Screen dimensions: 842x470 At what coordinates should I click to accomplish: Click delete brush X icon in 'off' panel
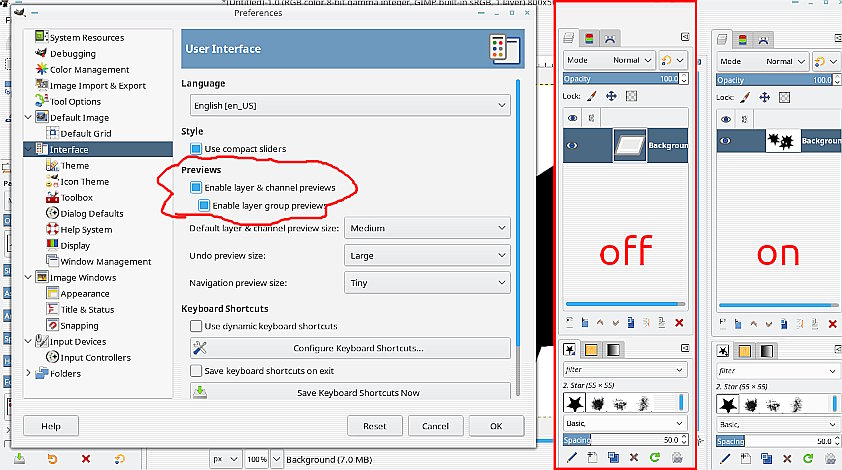(x=634, y=457)
